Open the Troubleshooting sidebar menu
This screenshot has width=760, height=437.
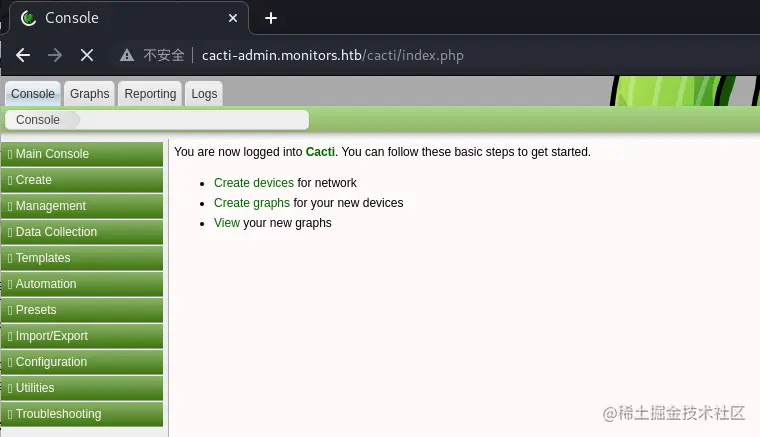click(82, 414)
